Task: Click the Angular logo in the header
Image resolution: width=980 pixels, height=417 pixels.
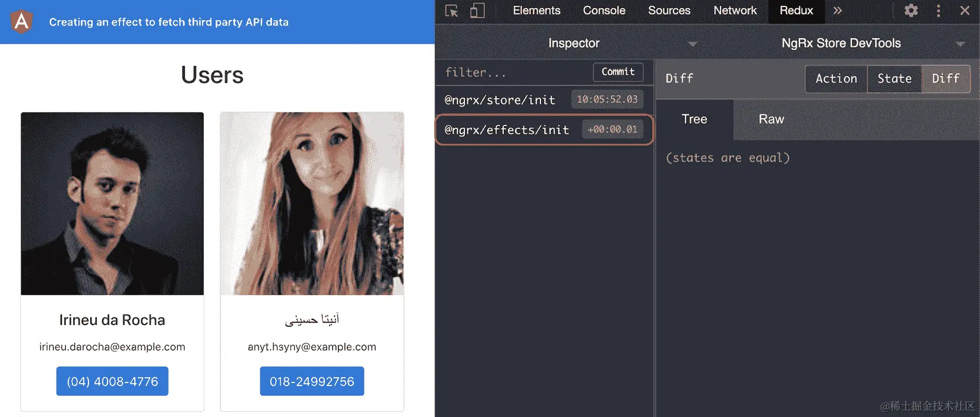Action: [22, 21]
